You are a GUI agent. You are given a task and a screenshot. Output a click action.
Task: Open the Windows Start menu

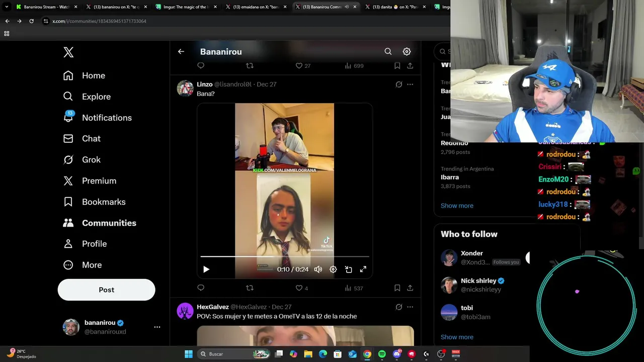[x=189, y=354]
